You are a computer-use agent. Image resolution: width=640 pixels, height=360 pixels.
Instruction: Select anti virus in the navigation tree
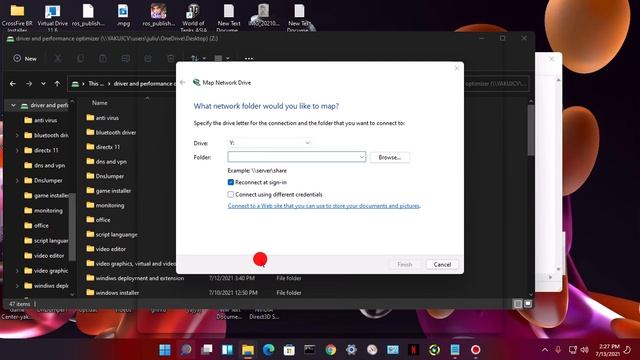pos(45,120)
